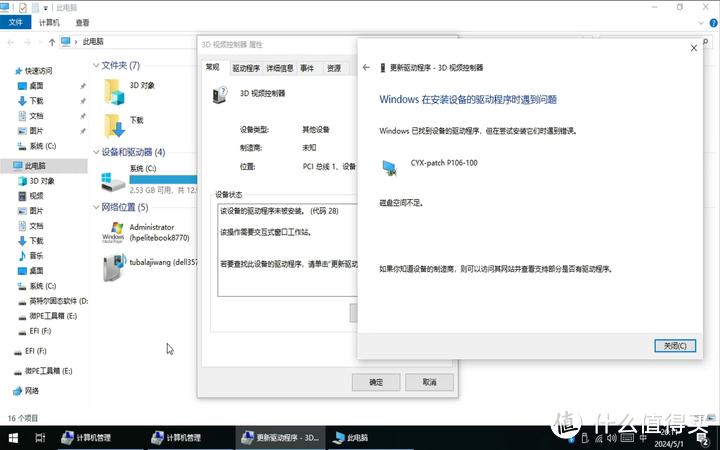This screenshot has width=720, height=450.
Task: Open the Administrator network location icon
Action: pyautogui.click(x=112, y=233)
